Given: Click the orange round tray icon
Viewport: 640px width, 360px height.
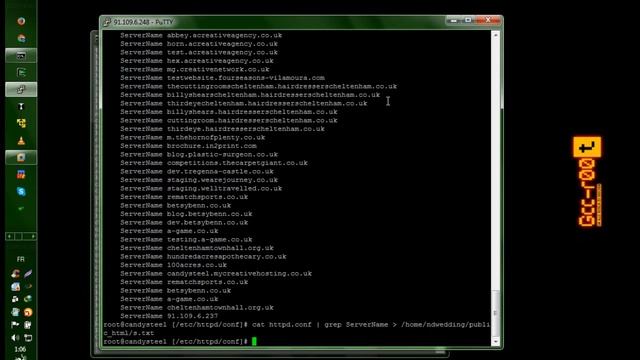Looking at the screenshot, I should (28, 312).
